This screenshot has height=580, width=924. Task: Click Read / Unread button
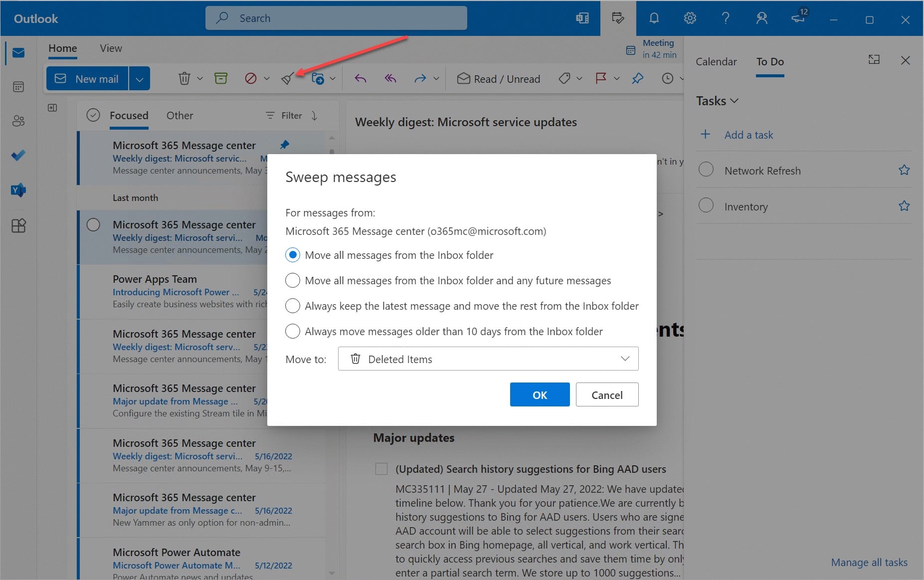[499, 79]
